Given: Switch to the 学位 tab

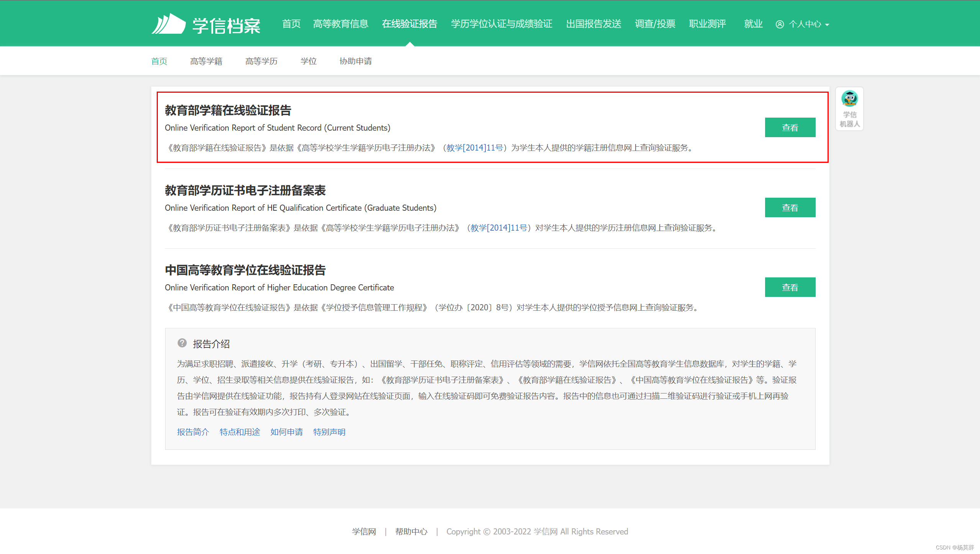Looking at the screenshot, I should pyautogui.click(x=308, y=61).
